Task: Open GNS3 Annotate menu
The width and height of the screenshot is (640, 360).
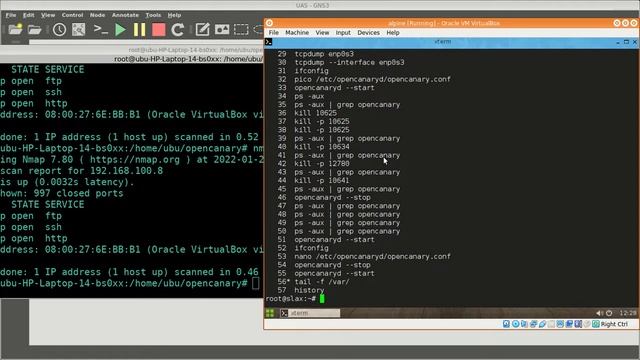Action: (x=125, y=15)
